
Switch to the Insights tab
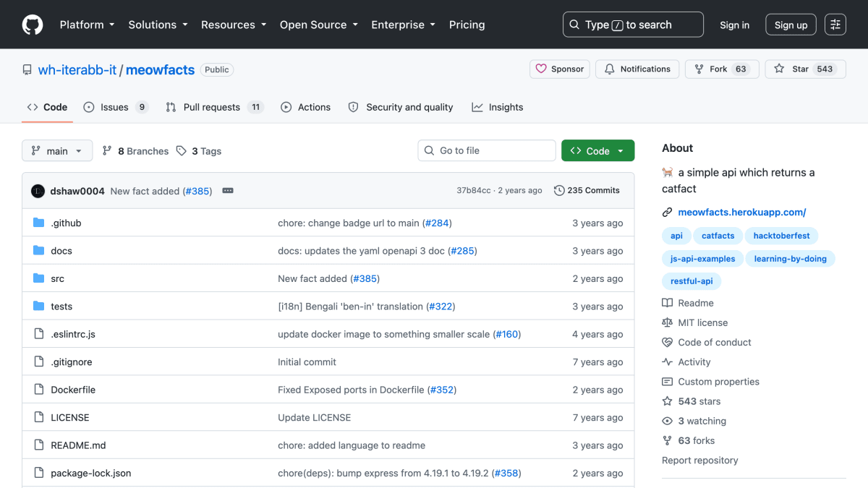point(498,107)
